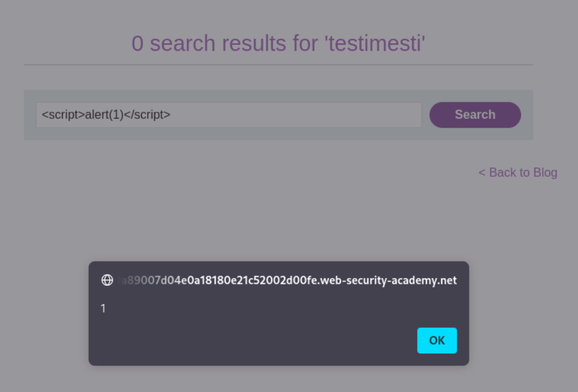Click the divider line below the heading
Image resolution: width=578 pixels, height=392 pixels.
278,64
